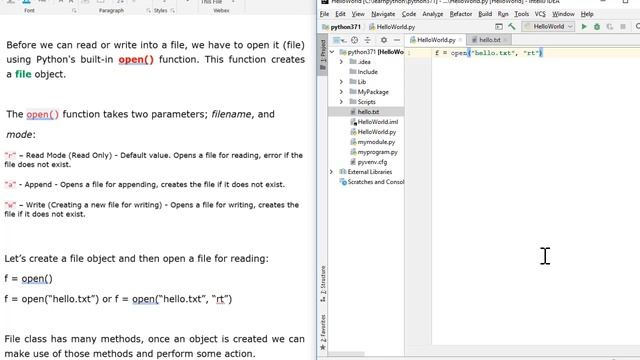Expand the Scripts folder
Viewport: 640px width, 360px height.
(341, 102)
